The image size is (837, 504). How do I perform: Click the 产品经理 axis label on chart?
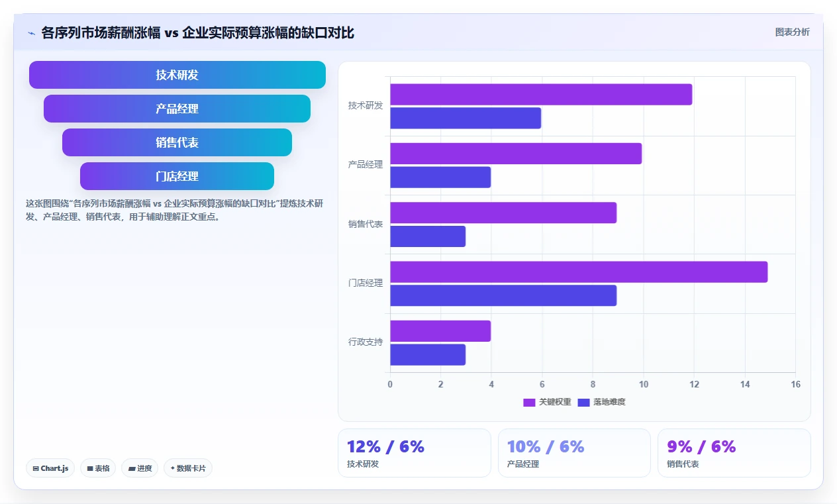[x=366, y=165]
